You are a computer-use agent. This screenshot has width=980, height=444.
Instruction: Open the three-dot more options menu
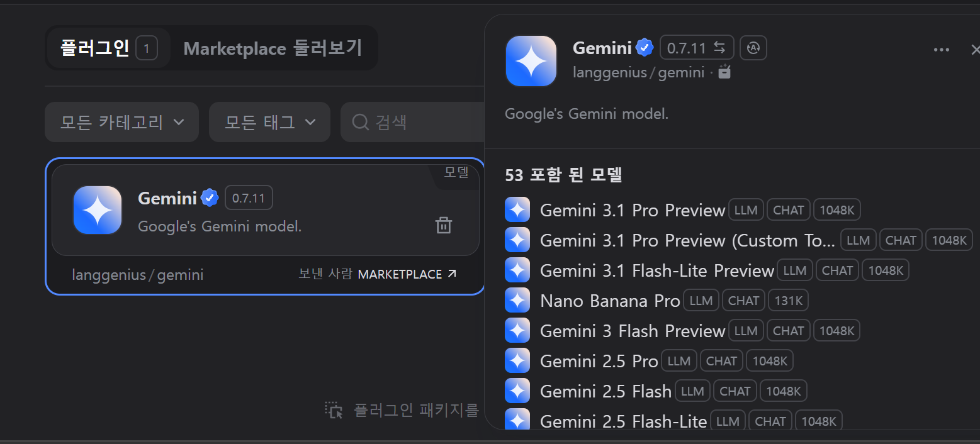coord(942,50)
